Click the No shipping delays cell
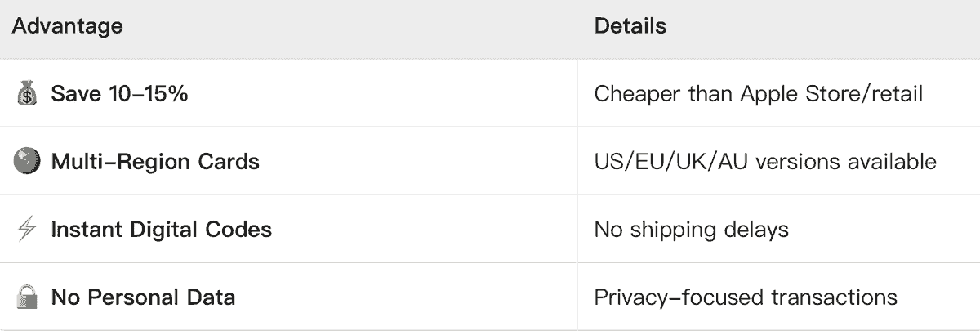The image size is (980, 331). point(691,230)
